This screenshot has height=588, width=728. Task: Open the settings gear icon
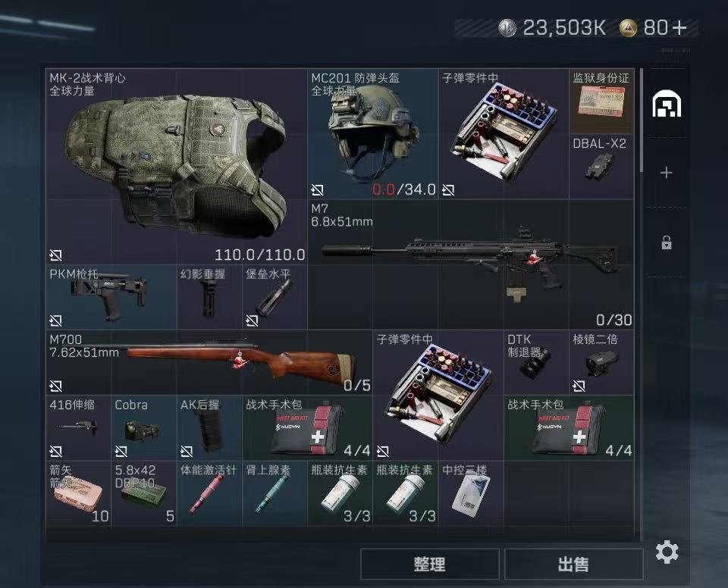(x=667, y=552)
